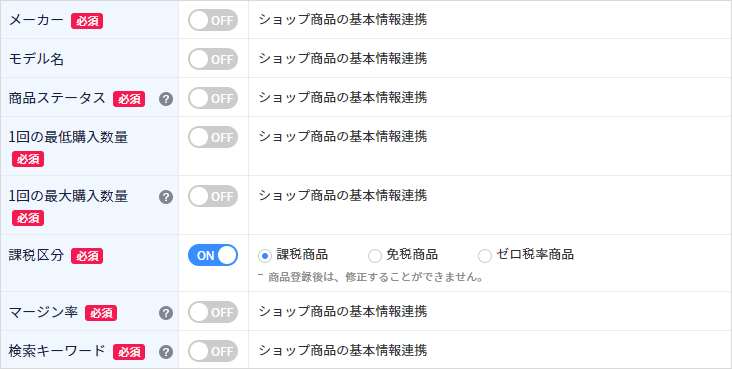Image resolution: width=732 pixels, height=369 pixels.
Task: Click the 課税区分 row label
Action: (x=36, y=255)
